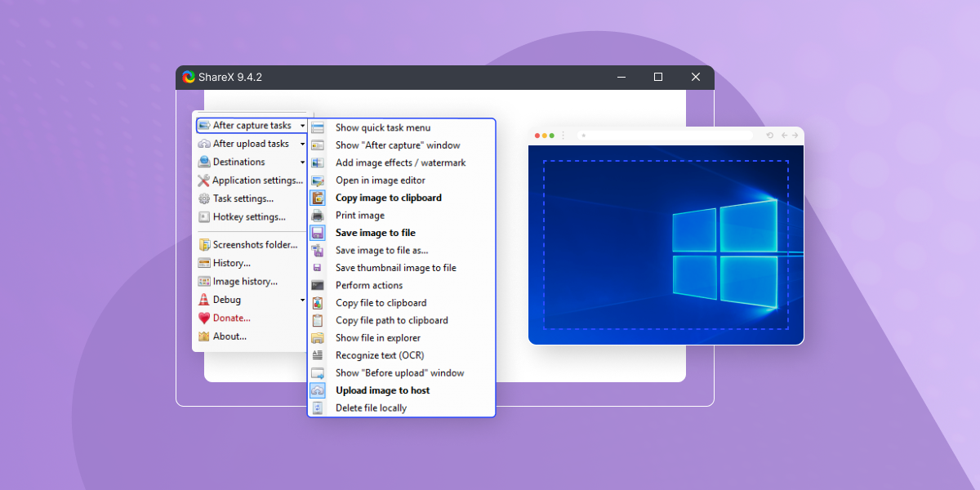Click the Recognize text (OCR) icon
This screenshot has height=490, width=980.
318,355
